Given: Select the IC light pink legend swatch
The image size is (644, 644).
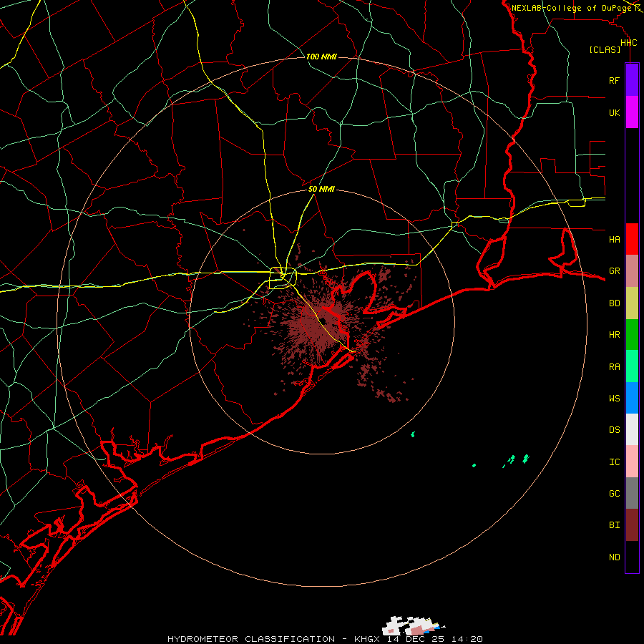Looking at the screenshot, I should point(632,462).
